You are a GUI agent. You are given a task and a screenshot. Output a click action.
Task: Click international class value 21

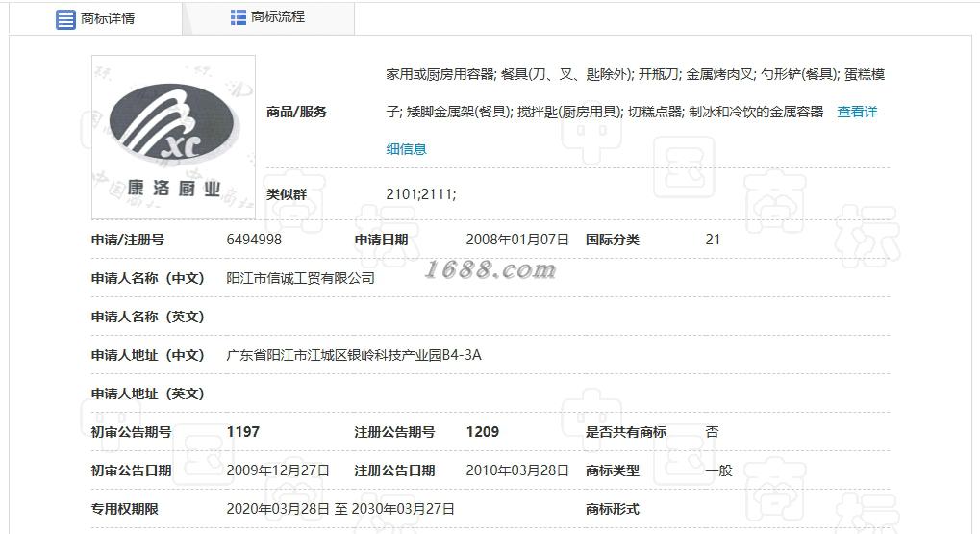pyautogui.click(x=713, y=240)
